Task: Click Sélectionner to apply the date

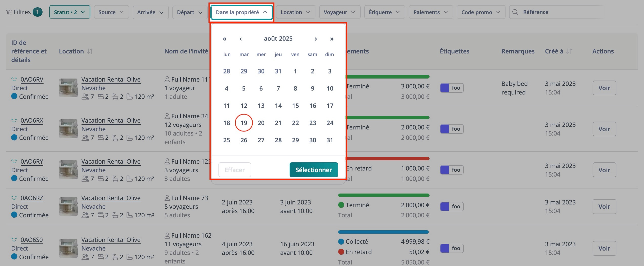Action: pos(314,170)
